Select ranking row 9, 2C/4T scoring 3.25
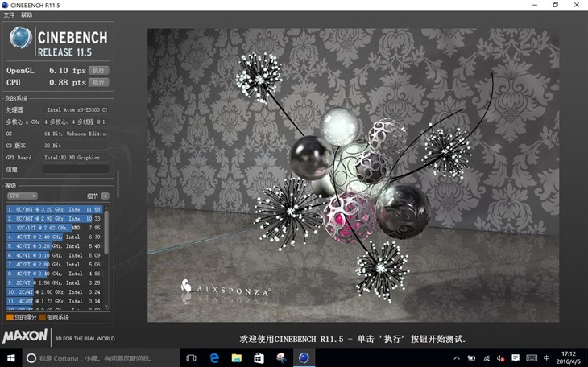 (x=55, y=283)
